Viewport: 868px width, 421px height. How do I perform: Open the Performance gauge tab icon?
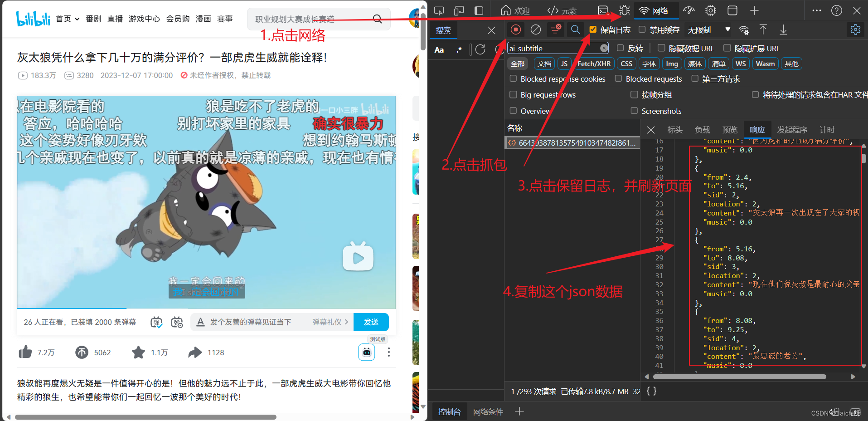coord(689,10)
